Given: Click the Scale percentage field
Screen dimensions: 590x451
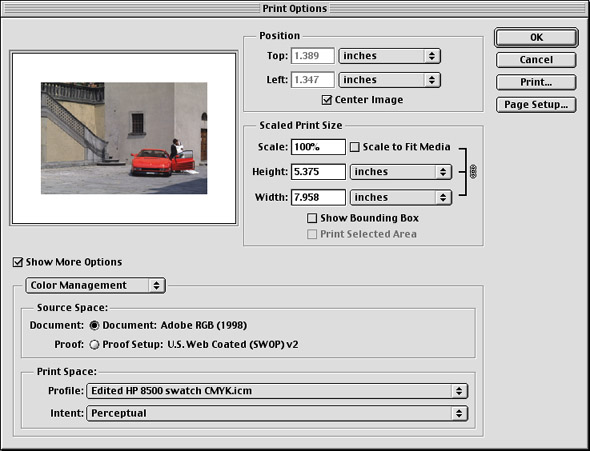Looking at the screenshot, I should pos(318,147).
